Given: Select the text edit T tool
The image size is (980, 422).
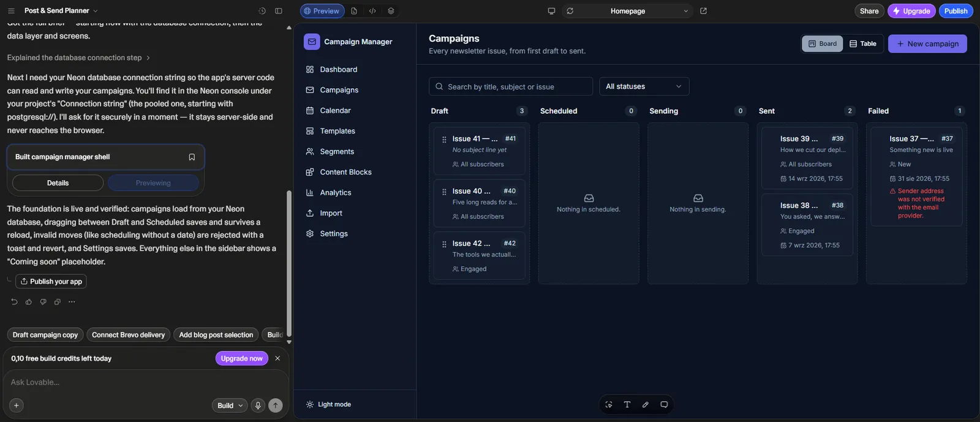Looking at the screenshot, I should coord(627,404).
